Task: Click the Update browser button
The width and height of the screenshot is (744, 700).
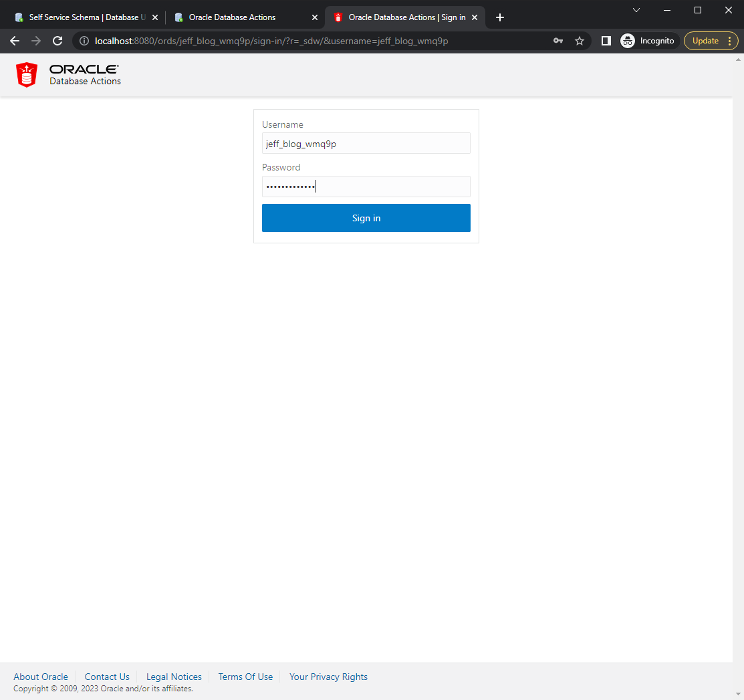Action: coord(705,41)
